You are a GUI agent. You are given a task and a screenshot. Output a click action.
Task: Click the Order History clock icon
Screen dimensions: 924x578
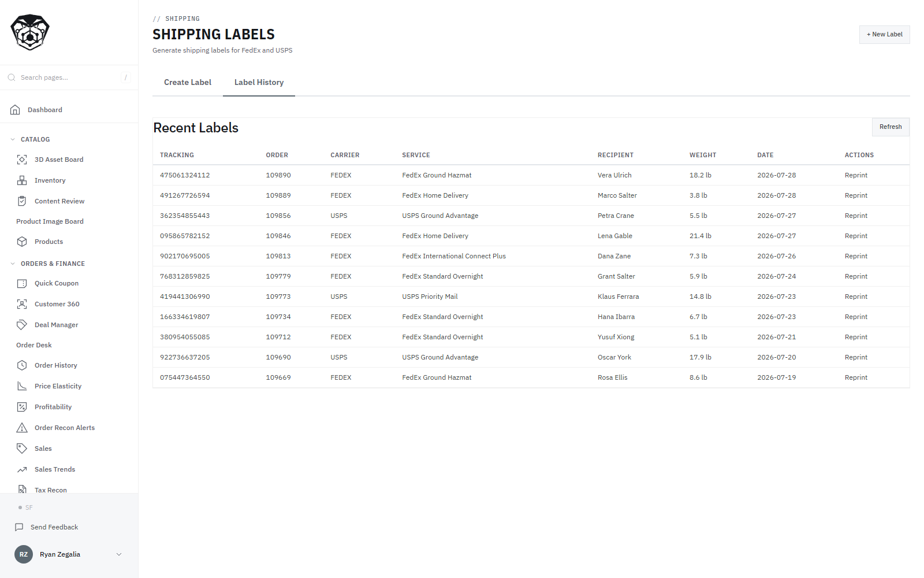pyautogui.click(x=22, y=365)
